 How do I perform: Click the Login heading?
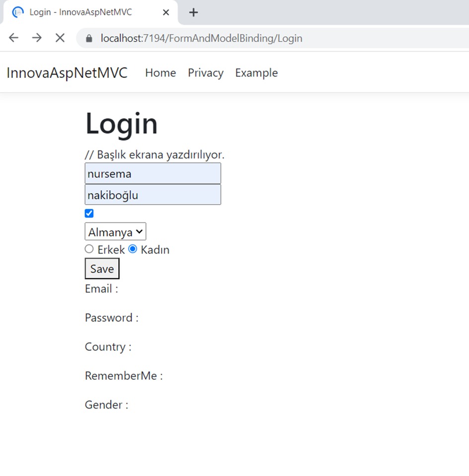click(x=122, y=124)
